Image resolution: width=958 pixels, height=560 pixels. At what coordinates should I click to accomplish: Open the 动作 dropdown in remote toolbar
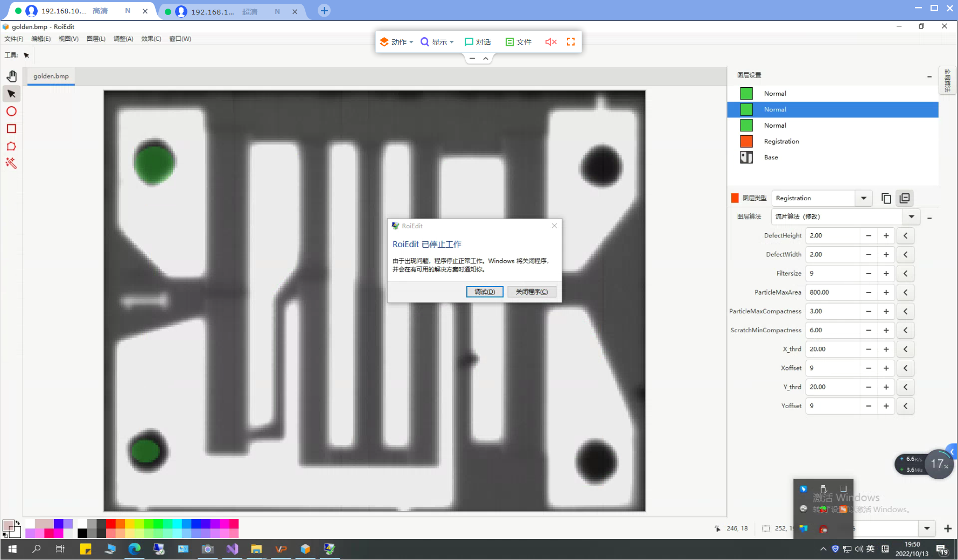397,41
